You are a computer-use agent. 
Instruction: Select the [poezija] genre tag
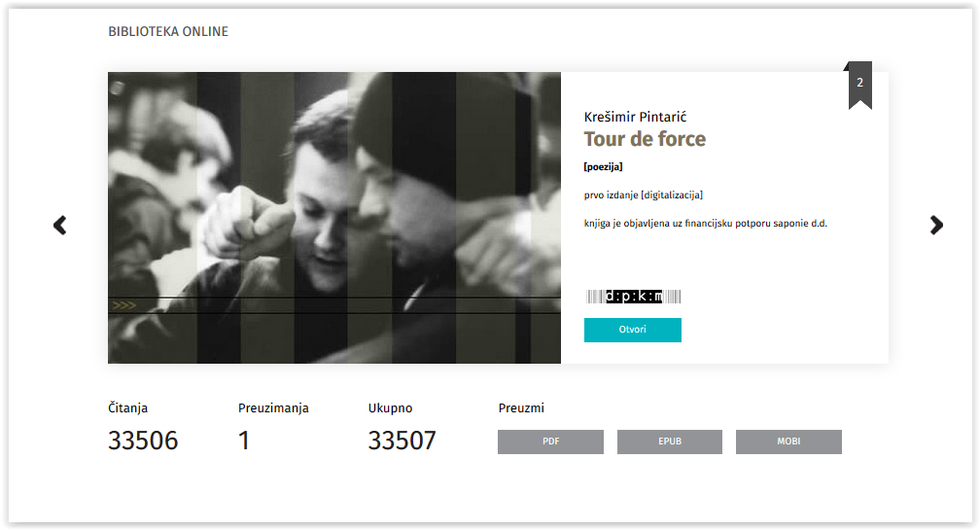(x=603, y=167)
